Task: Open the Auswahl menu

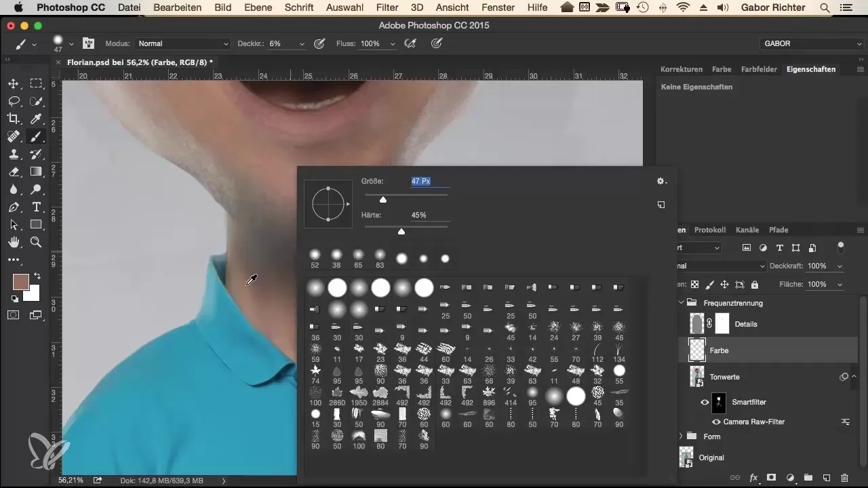Action: pyautogui.click(x=343, y=7)
